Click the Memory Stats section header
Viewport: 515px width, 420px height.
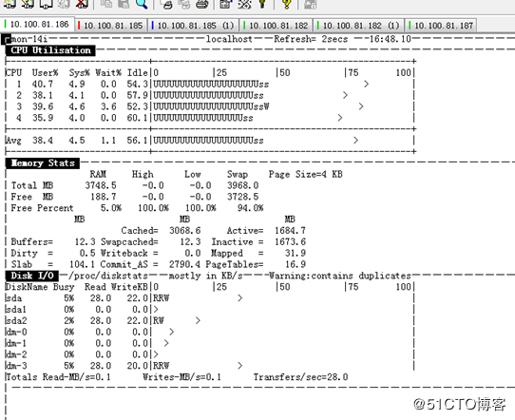tap(43, 163)
